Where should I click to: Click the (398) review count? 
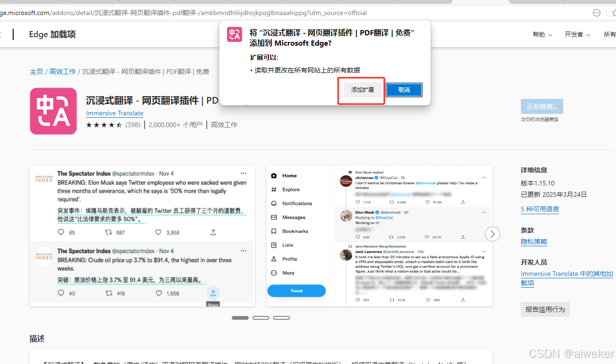tap(133, 125)
